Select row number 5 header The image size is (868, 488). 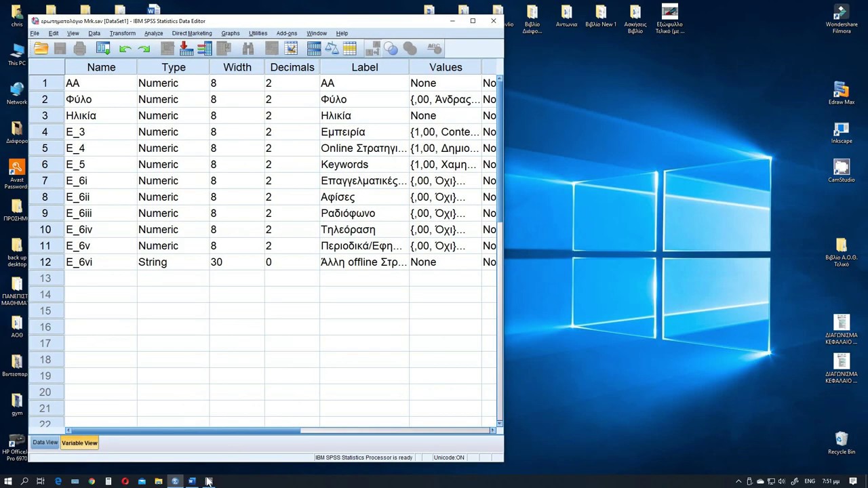(x=46, y=148)
